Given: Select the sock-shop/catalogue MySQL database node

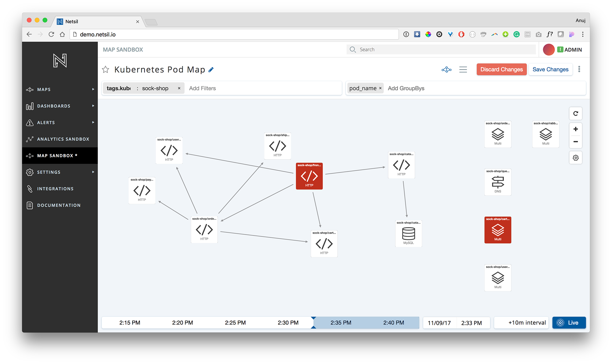Looking at the screenshot, I should point(408,233).
